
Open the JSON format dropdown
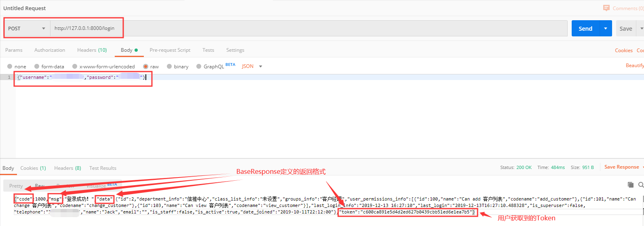coord(252,66)
